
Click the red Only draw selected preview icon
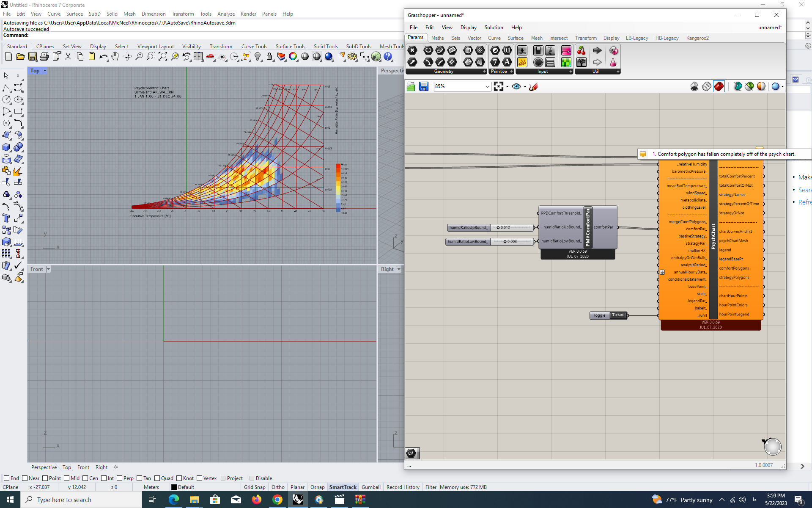(x=719, y=86)
